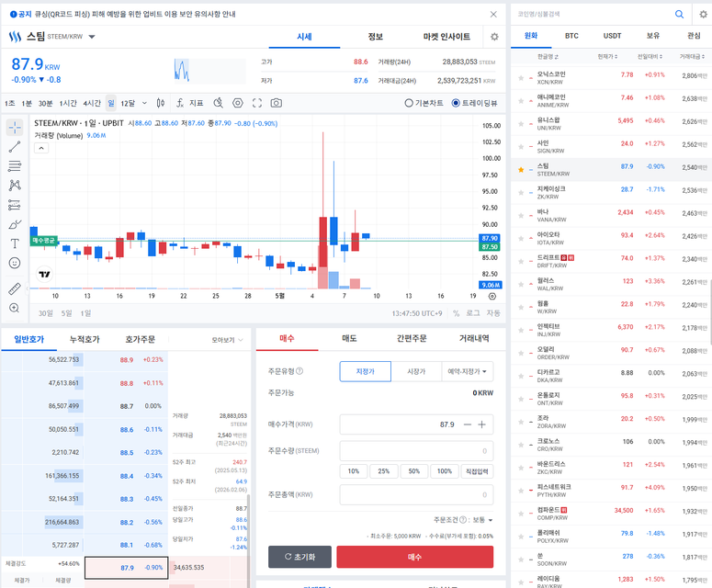Viewport: 712px width, 588px height.
Task: Select the pattern drawing tool
Action: click(15, 185)
